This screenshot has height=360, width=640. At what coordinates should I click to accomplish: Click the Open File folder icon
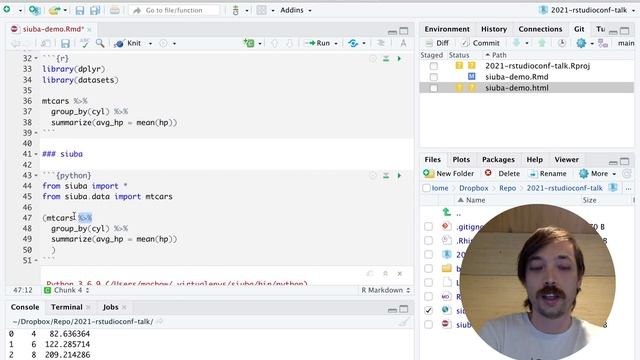point(54,10)
